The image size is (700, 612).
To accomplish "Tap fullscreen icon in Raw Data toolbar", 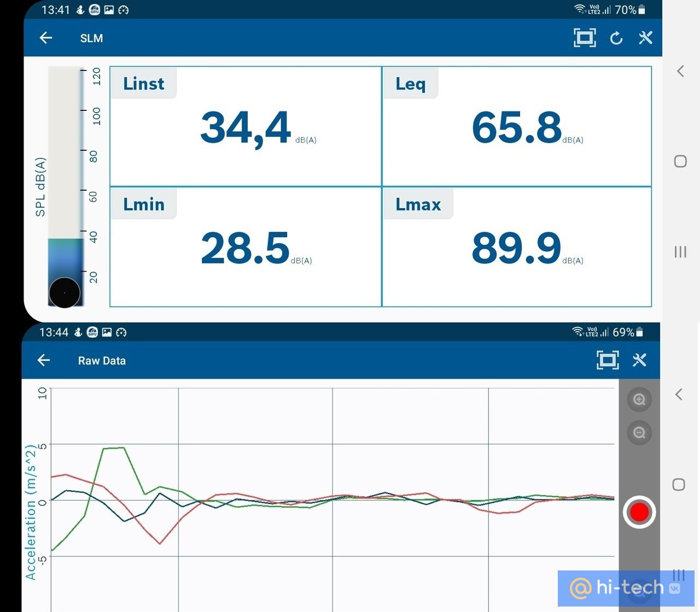I will (x=608, y=360).
